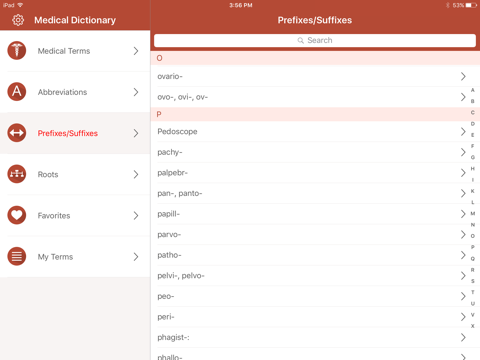
Task: Jump to letter G in index
Action: 473,157
